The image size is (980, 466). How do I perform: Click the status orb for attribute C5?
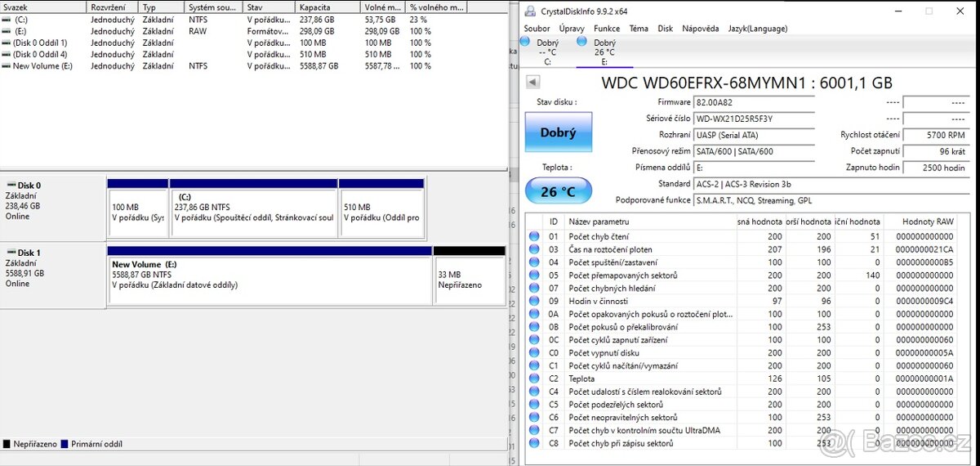[x=534, y=405]
